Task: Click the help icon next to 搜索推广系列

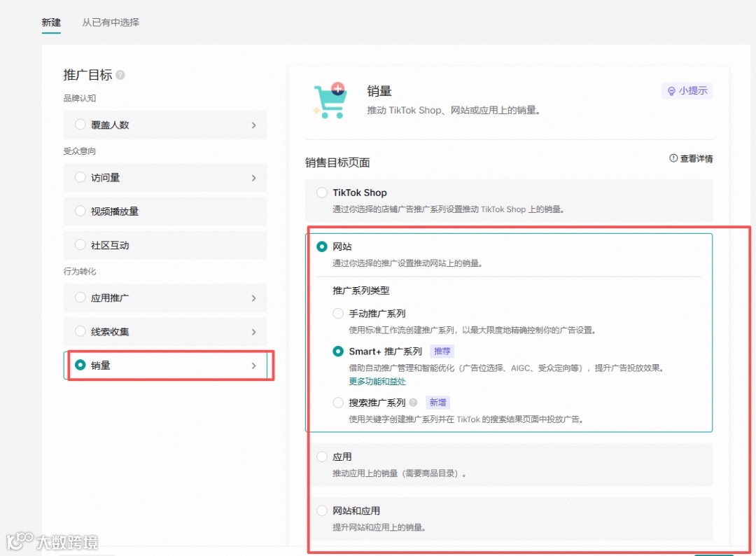Action: 413,402
